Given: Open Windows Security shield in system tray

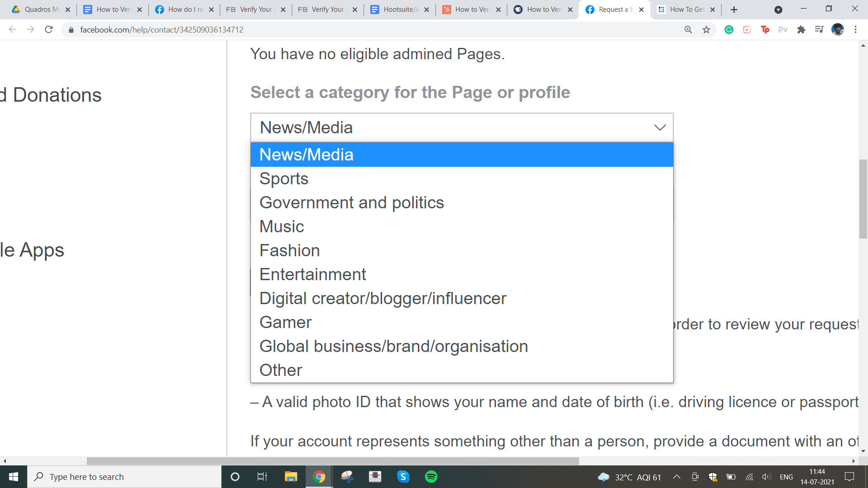Looking at the screenshot, I should tap(713, 477).
